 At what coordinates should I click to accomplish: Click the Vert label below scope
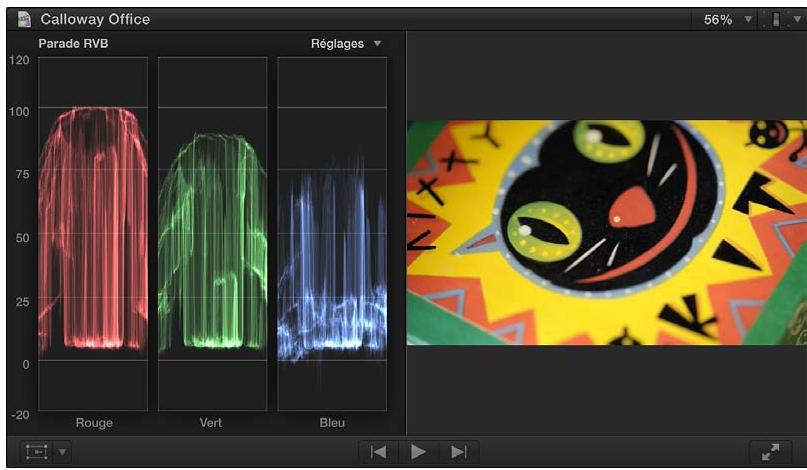(210, 423)
